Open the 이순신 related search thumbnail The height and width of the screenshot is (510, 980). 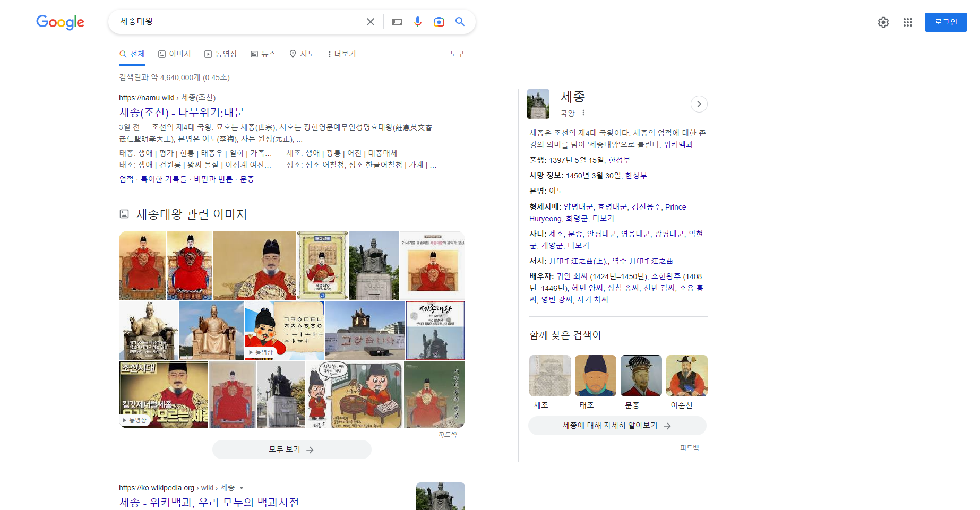pos(687,376)
